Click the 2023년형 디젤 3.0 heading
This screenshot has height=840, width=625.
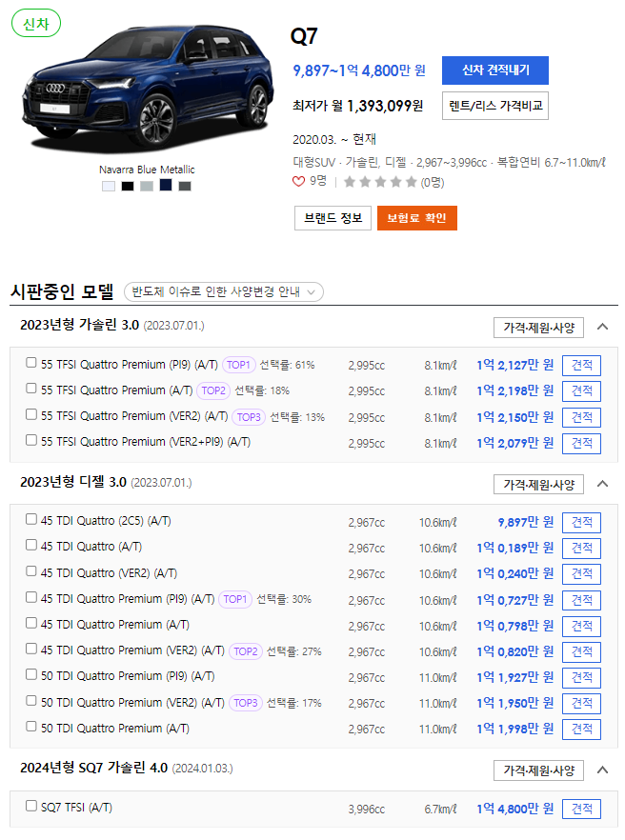73,482
